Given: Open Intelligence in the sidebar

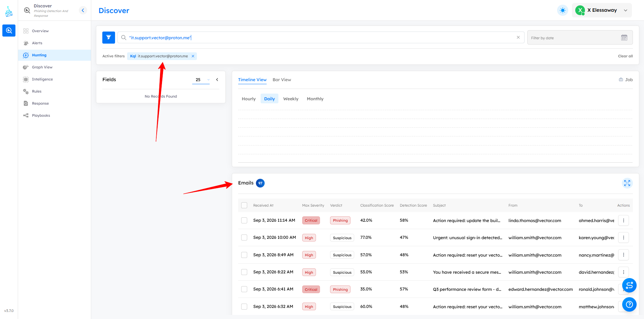Looking at the screenshot, I should pos(55,79).
